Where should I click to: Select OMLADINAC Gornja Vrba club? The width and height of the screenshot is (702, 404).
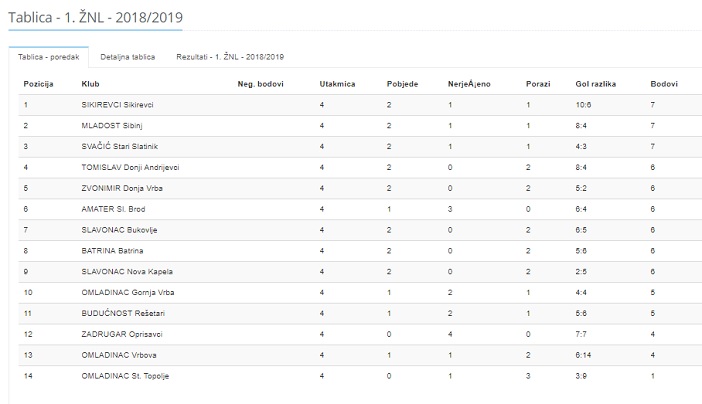pos(128,292)
